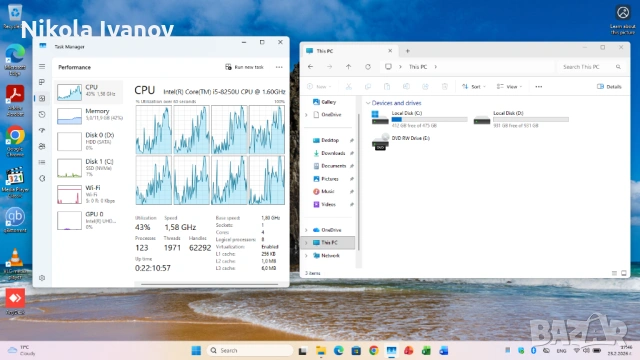
Task: Open Startup apps icon in Task Manager sidebar
Action: point(42,130)
